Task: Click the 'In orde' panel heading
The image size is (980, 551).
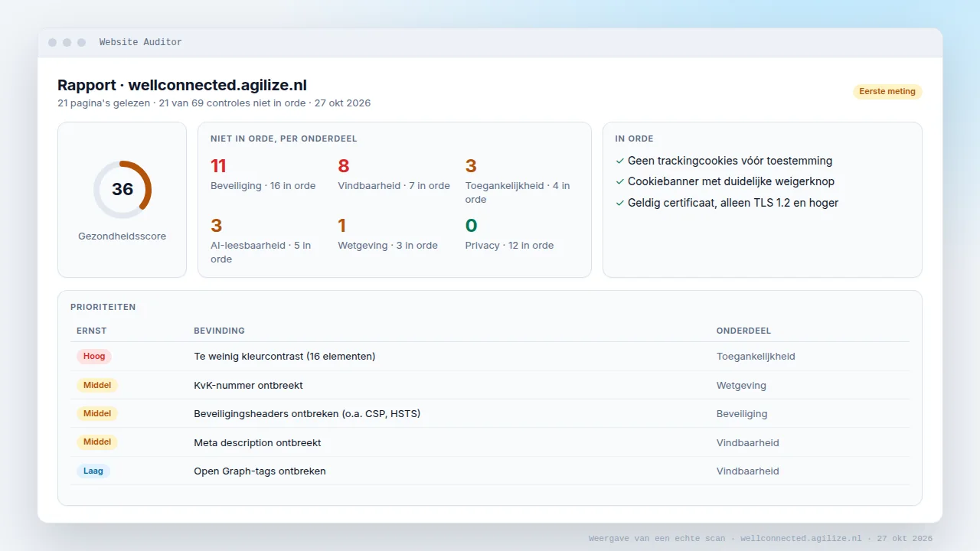Action: (x=634, y=139)
